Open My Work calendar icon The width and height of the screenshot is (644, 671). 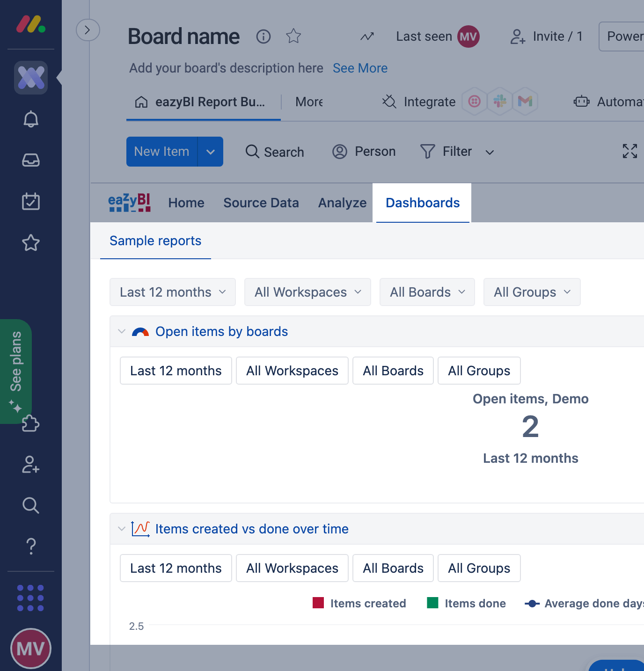pos(31,201)
